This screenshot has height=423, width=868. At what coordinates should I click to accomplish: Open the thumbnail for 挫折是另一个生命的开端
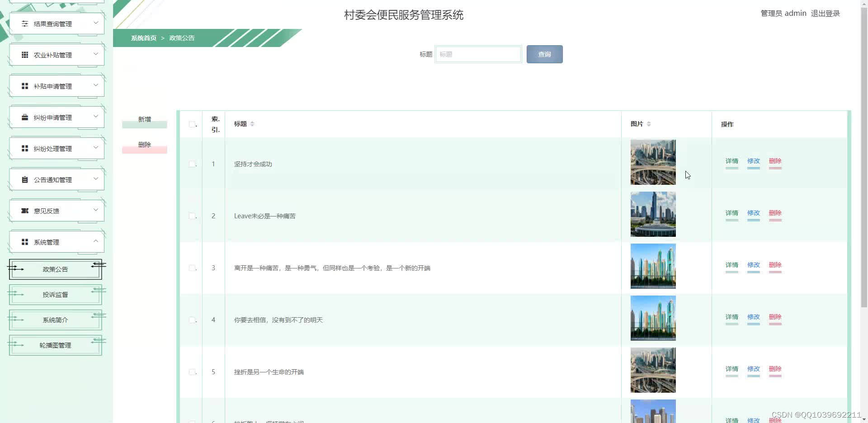click(x=653, y=370)
